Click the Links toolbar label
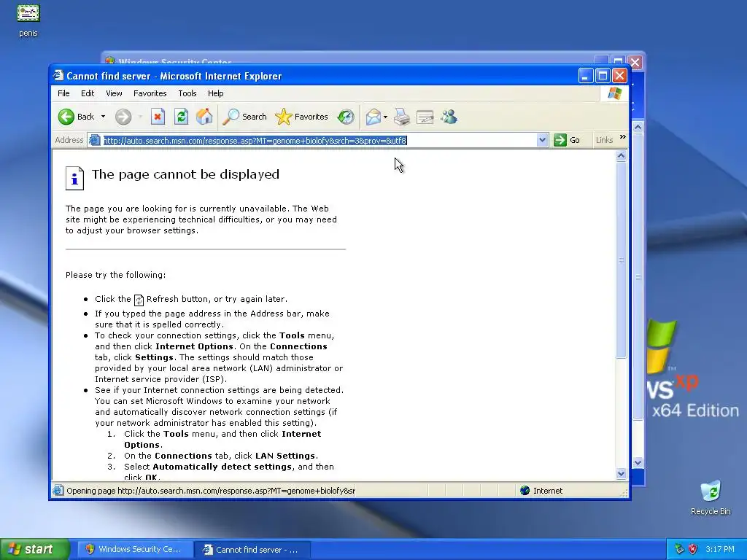The height and width of the screenshot is (560, 747). click(x=604, y=140)
